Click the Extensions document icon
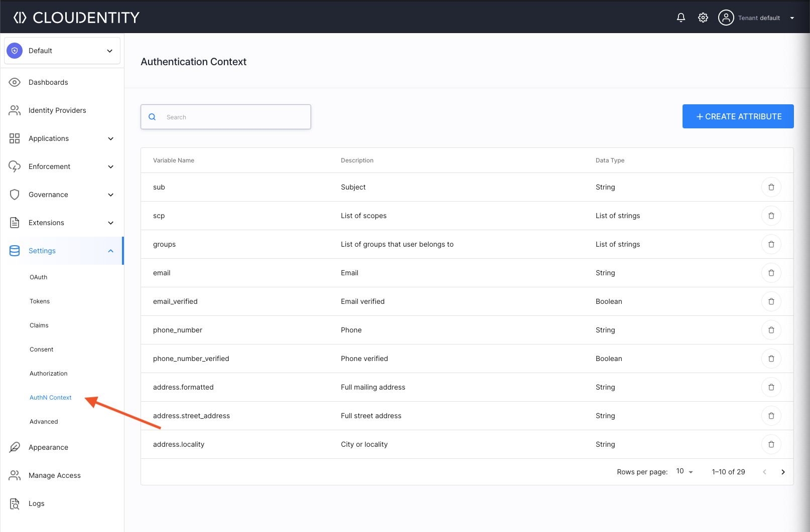 pyautogui.click(x=15, y=223)
